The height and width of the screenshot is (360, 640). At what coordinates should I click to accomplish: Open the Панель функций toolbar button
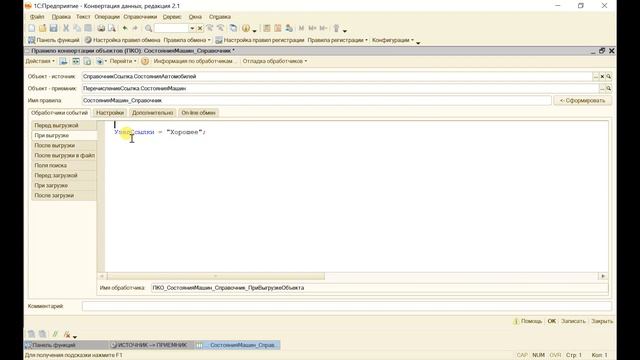tap(53, 40)
